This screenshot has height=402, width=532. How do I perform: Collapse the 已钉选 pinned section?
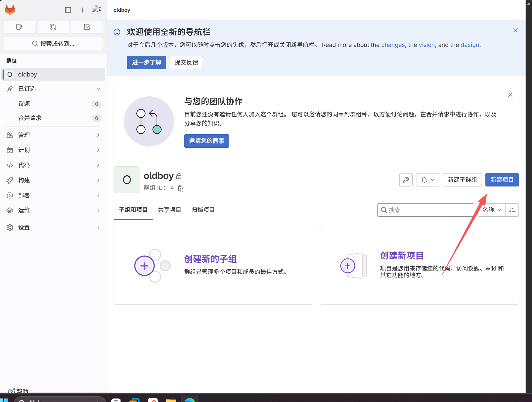coord(53,89)
